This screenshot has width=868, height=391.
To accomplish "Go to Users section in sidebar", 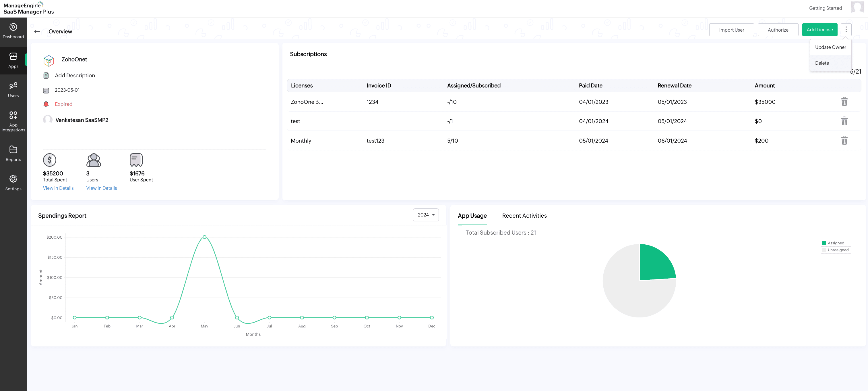I will 13,89.
